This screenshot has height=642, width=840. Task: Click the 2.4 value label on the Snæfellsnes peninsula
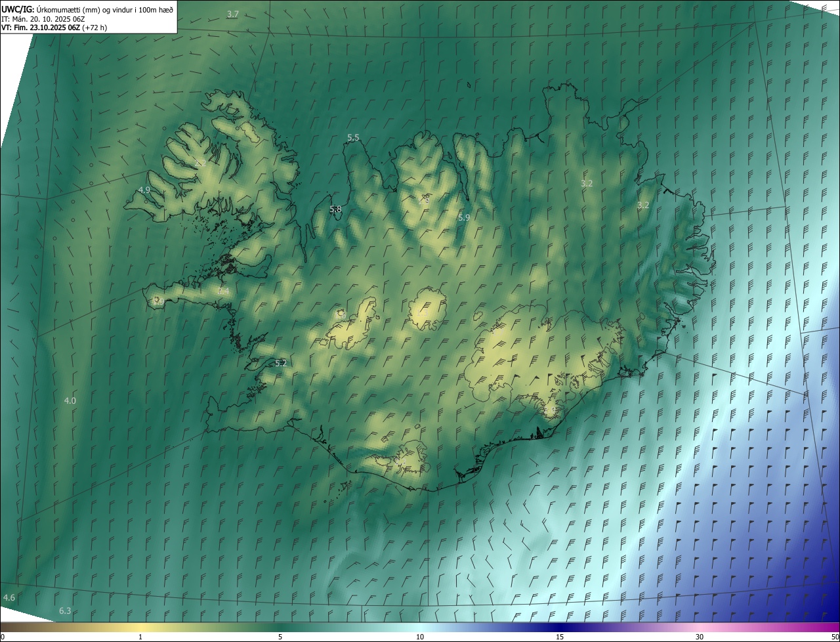tap(224, 291)
